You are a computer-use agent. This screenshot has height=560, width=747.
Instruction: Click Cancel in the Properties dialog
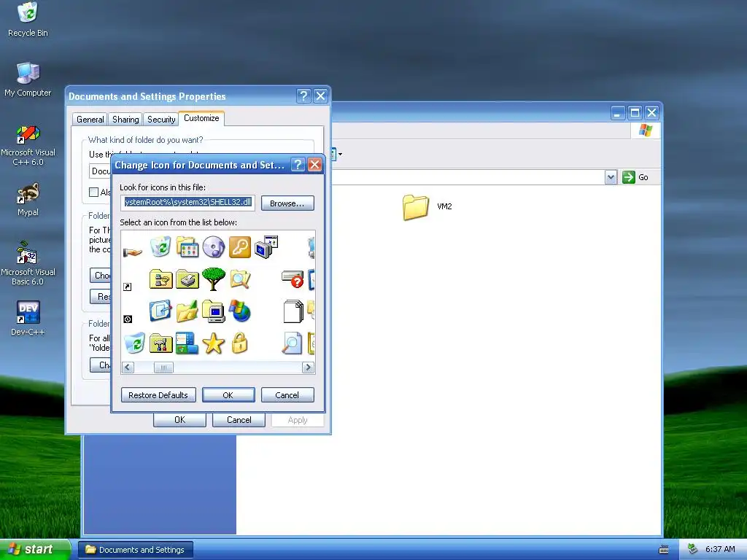point(239,420)
